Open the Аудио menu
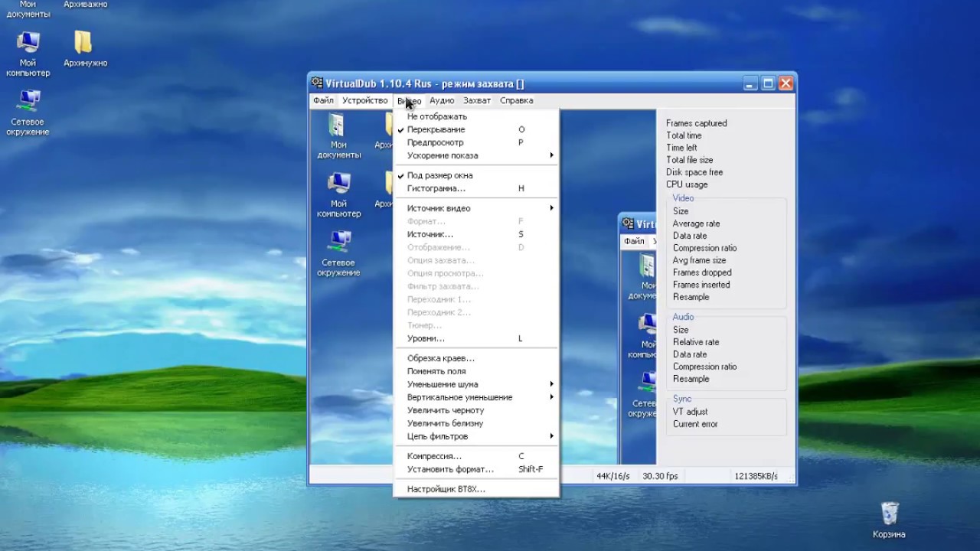The width and height of the screenshot is (980, 551). click(x=442, y=100)
